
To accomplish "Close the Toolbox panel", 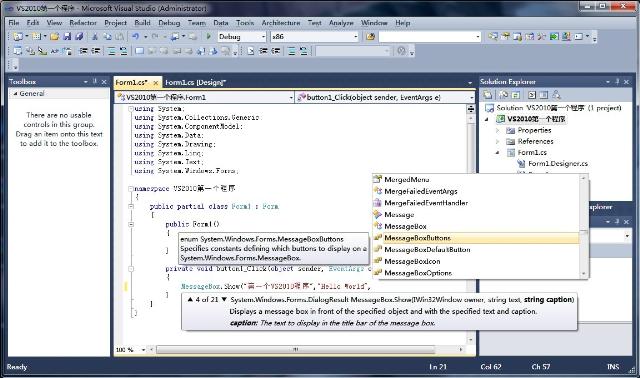I will [x=104, y=82].
